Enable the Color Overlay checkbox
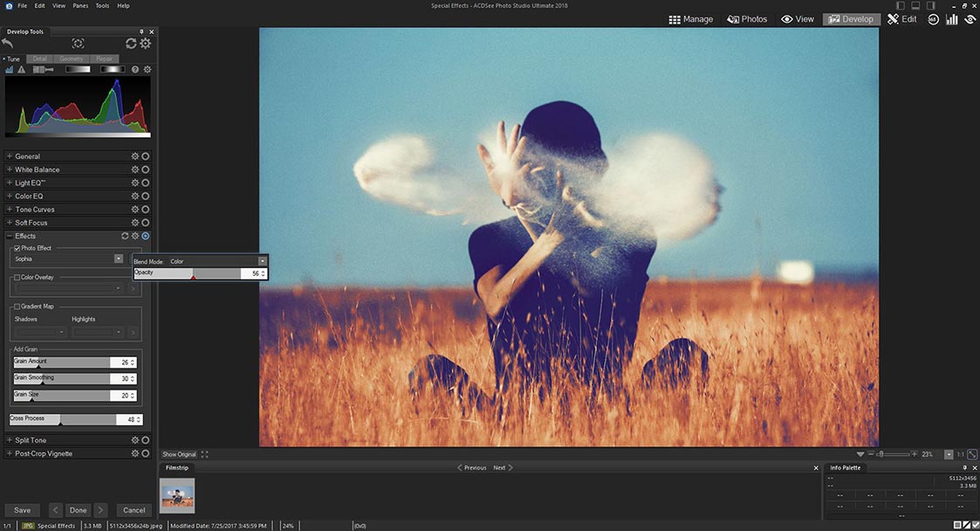 coord(17,277)
